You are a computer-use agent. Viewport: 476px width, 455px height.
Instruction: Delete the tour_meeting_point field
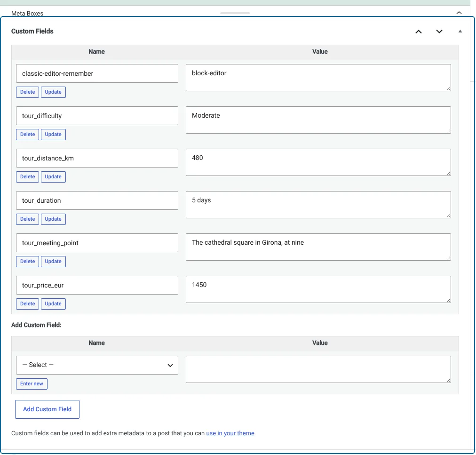(28, 262)
